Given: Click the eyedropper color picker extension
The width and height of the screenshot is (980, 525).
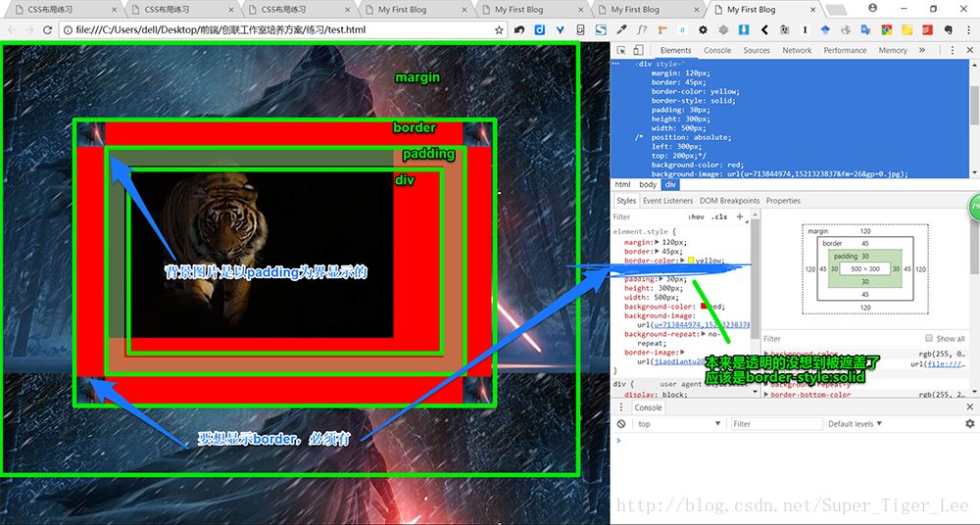Looking at the screenshot, I should (621, 30).
